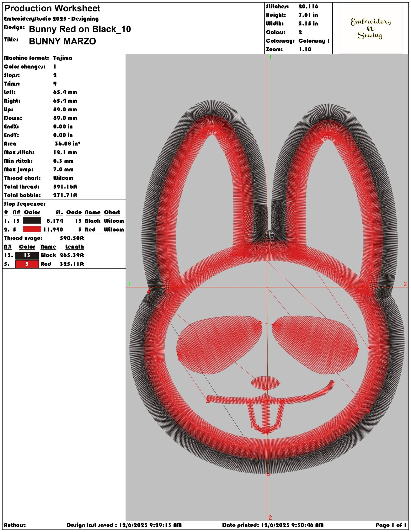The image size is (411, 532).
Task: Click the 'Stop Sequence:' section label
Action: click(25, 204)
